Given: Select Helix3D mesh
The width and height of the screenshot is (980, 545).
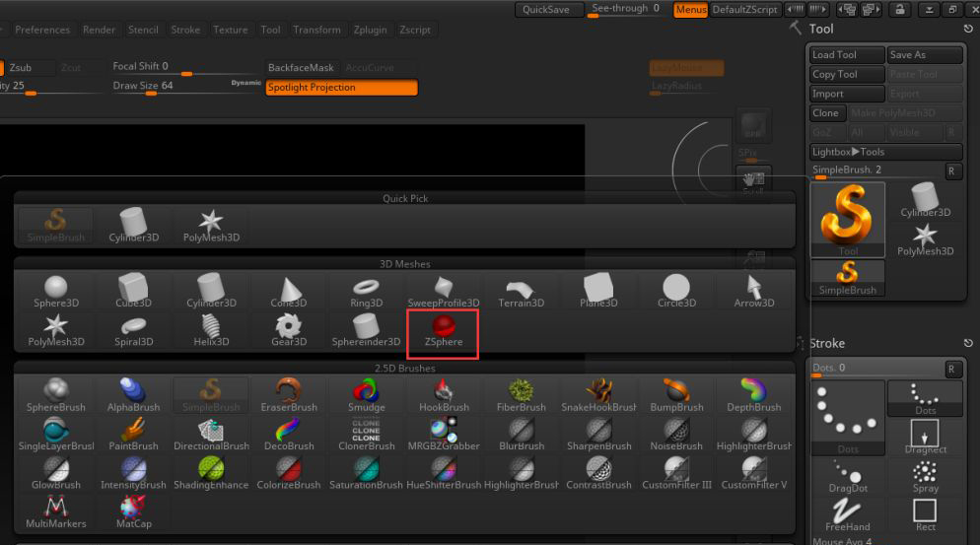Looking at the screenshot, I should pos(211,331).
